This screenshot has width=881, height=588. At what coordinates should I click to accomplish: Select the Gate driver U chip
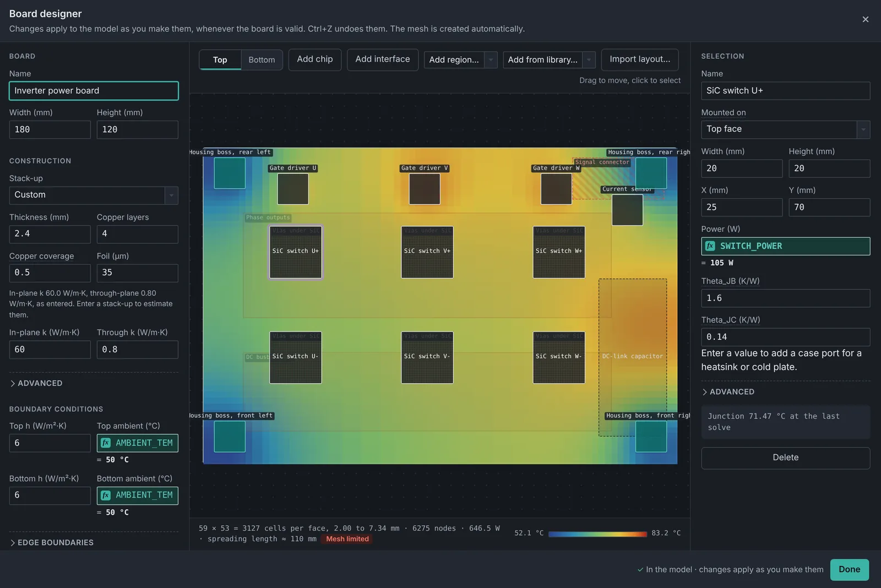[293, 189]
